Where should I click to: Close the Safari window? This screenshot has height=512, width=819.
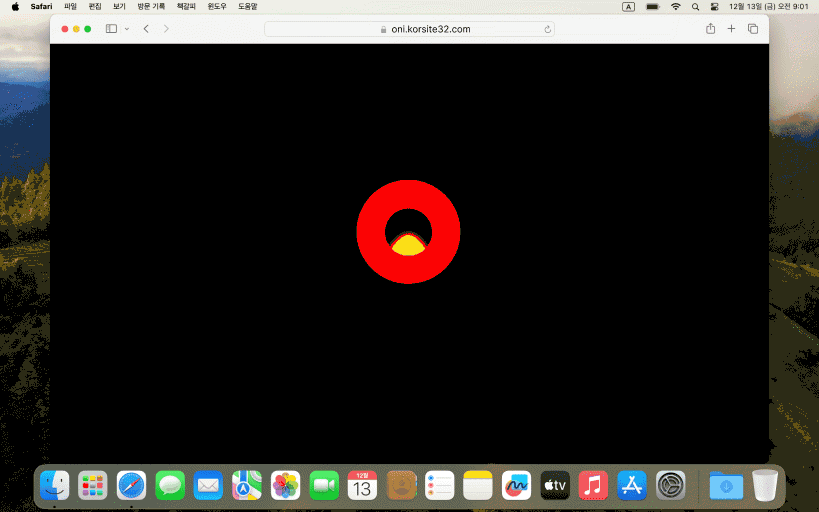65,29
